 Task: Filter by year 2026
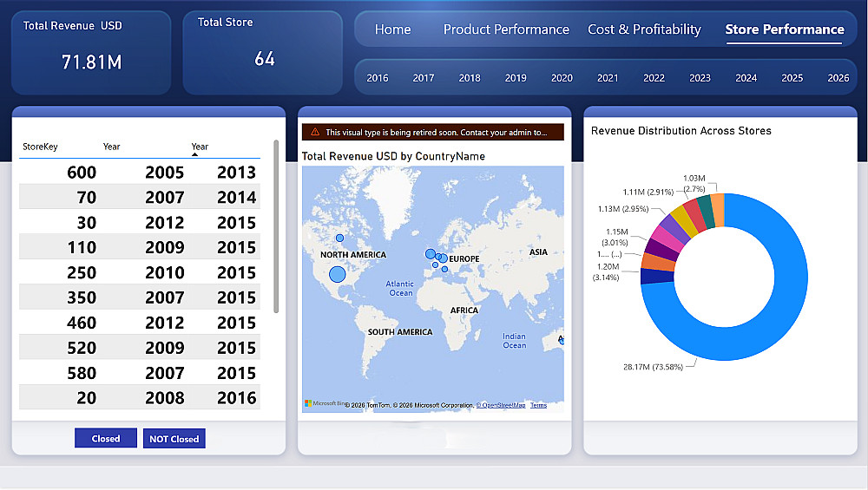[838, 78]
